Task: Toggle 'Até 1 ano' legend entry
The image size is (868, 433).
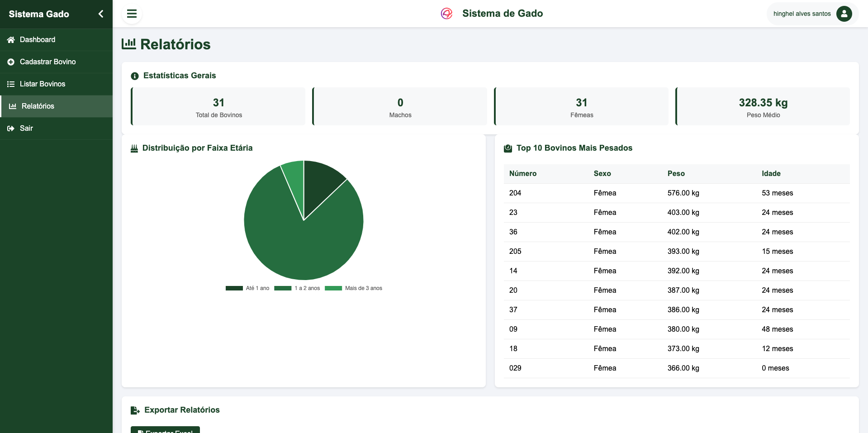Action: [247, 288]
